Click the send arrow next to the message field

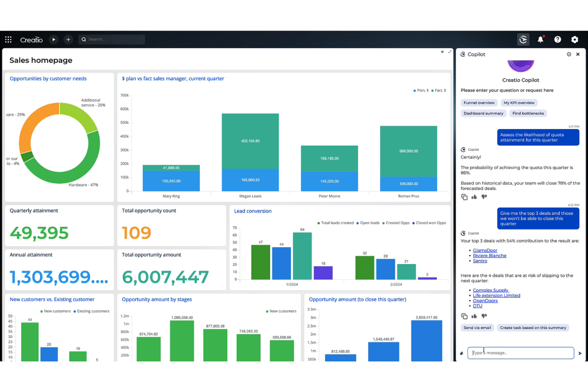coord(580,353)
